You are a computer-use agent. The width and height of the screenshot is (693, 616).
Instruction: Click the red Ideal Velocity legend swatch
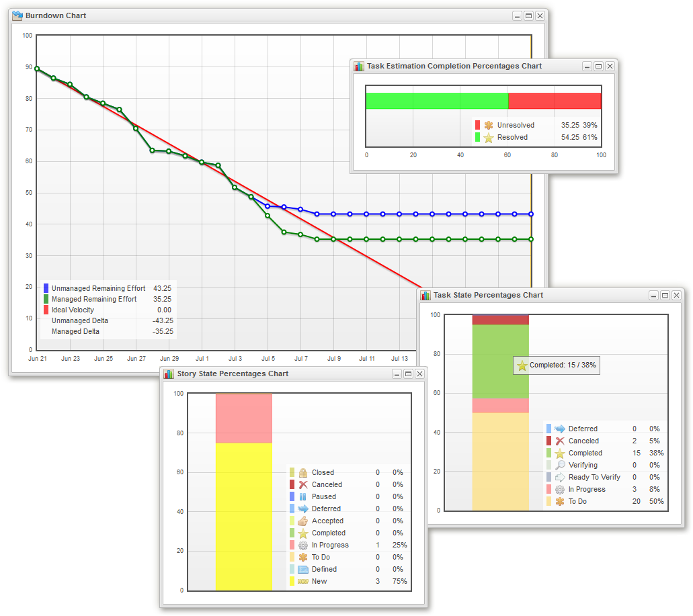click(x=46, y=310)
